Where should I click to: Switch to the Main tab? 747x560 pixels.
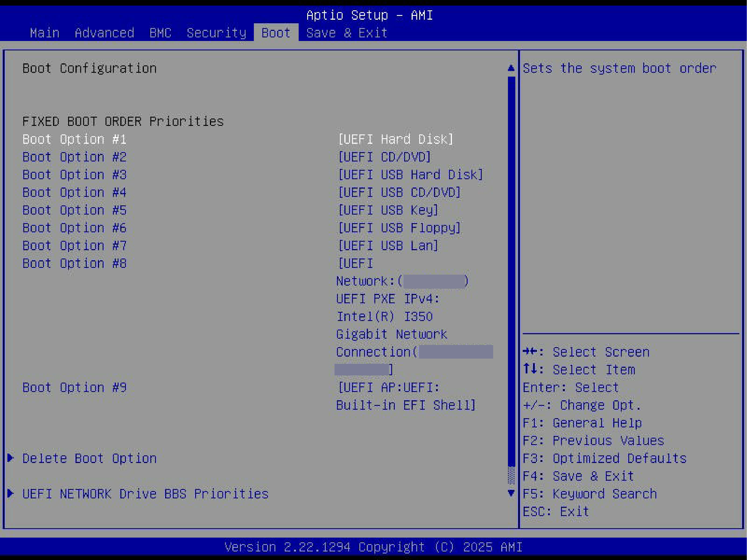point(45,33)
